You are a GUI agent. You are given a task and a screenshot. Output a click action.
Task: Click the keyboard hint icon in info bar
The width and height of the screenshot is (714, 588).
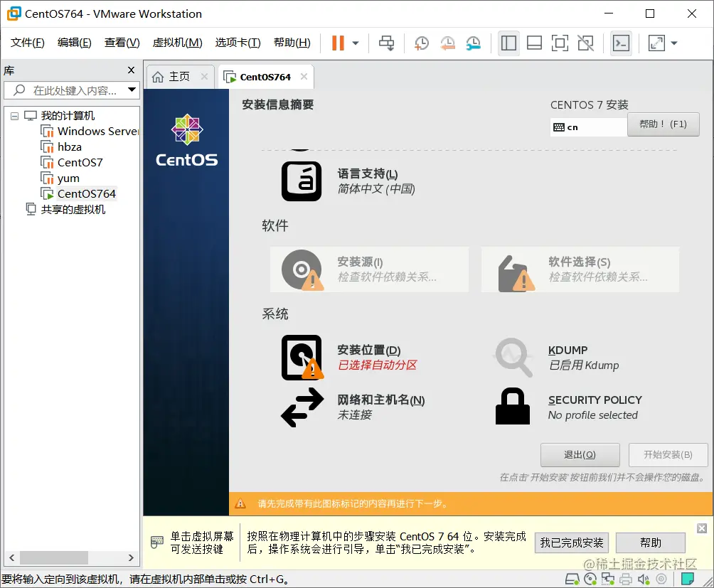pos(156,542)
